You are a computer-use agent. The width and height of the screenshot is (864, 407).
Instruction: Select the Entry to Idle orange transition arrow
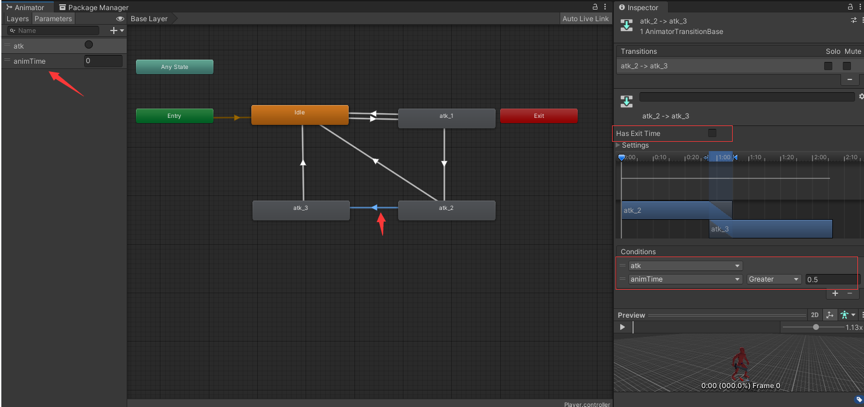232,117
